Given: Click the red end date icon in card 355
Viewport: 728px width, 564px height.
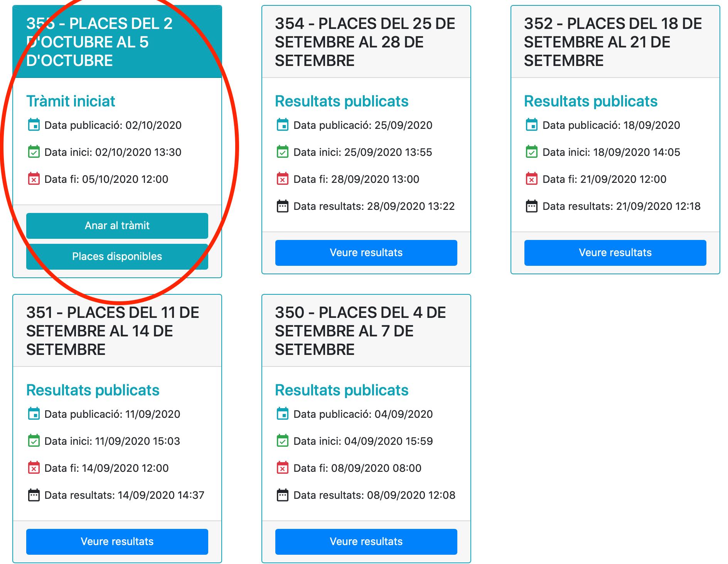Looking at the screenshot, I should (x=34, y=179).
